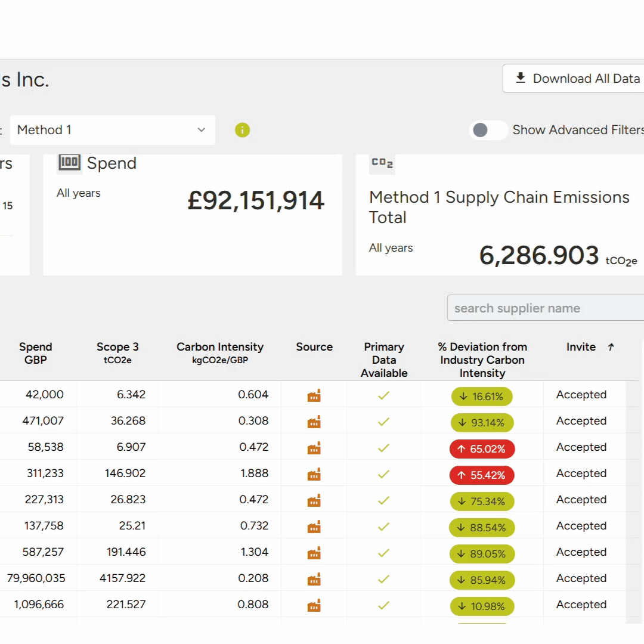Click the 146.902 Scope 3 cell
644x644 pixels.
tap(125, 473)
